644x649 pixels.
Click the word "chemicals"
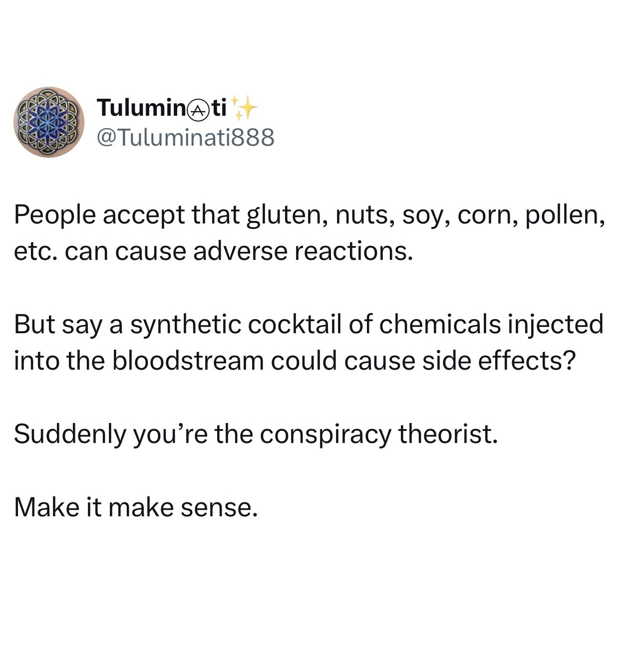coord(439,325)
